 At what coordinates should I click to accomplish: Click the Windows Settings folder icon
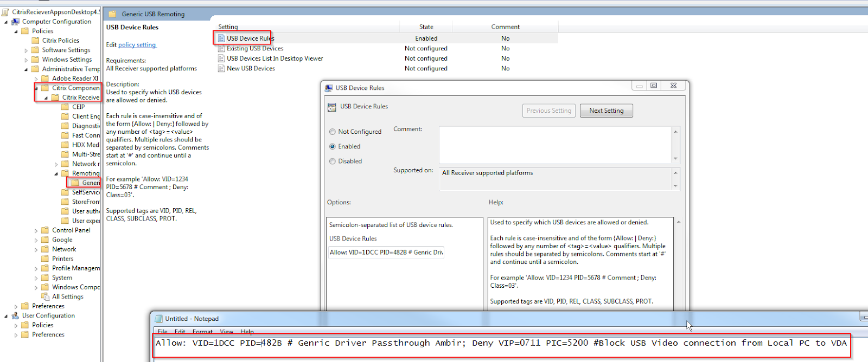point(35,59)
